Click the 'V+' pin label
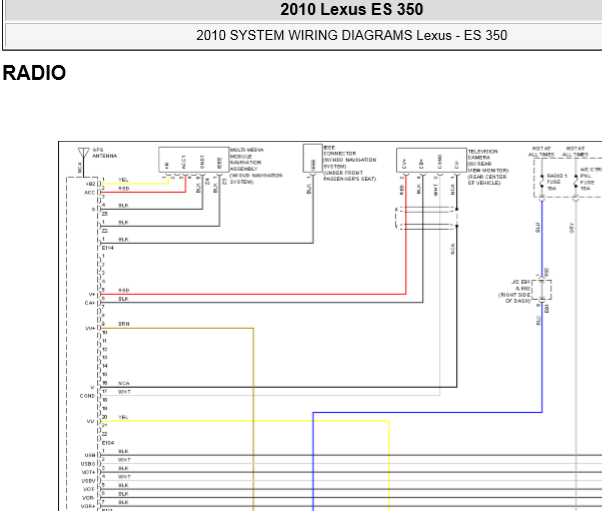 click(92, 294)
